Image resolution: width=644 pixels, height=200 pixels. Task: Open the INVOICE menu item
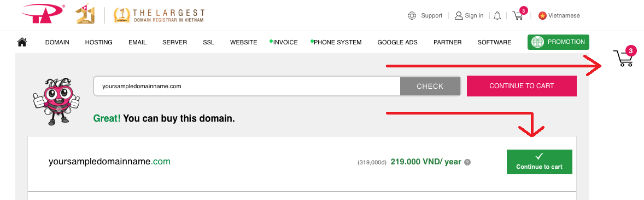(x=285, y=42)
